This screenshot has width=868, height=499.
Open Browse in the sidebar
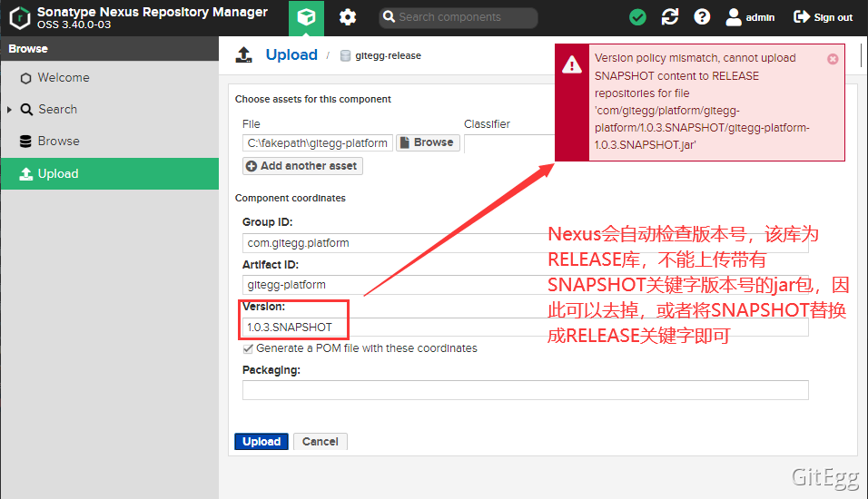tap(110, 142)
